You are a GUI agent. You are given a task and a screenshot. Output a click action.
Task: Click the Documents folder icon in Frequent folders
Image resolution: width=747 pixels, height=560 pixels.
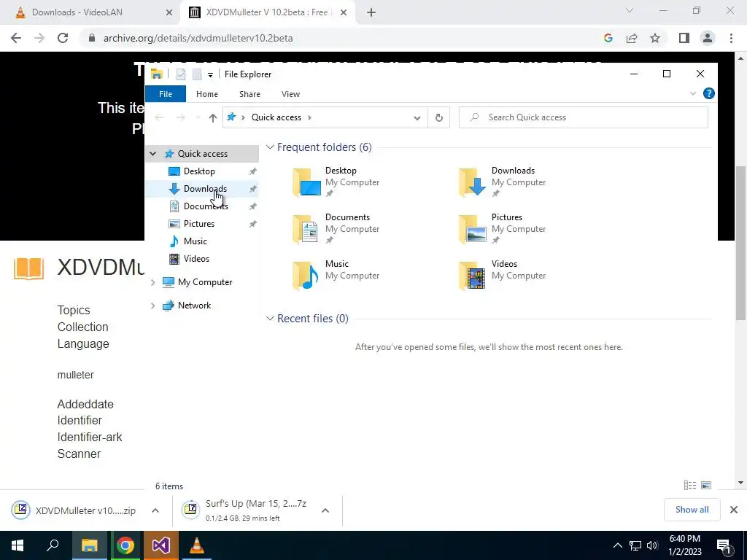coord(306,229)
